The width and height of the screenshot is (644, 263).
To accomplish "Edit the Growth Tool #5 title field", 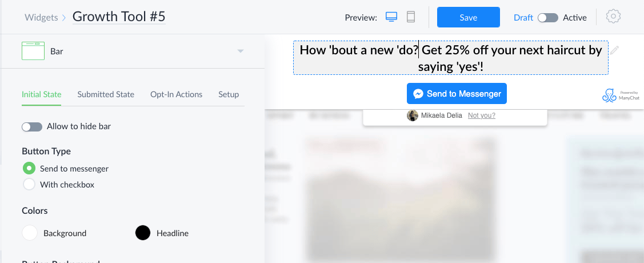I will tap(119, 17).
